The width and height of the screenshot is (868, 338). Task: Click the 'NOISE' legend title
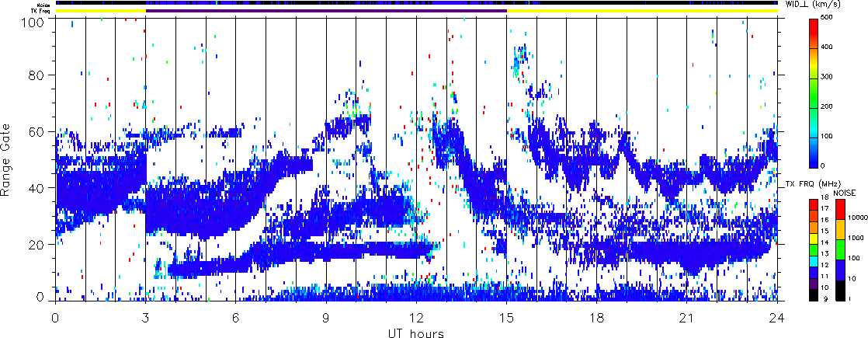click(845, 192)
